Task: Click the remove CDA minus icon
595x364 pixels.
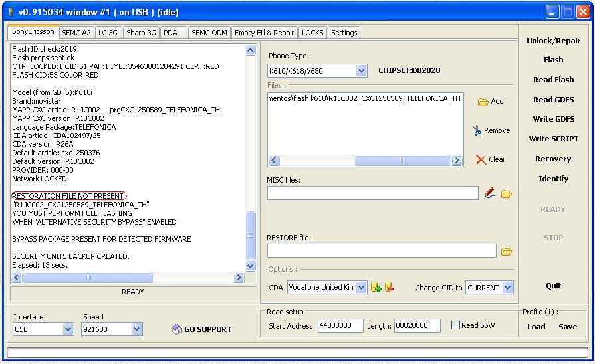Action: 390,287
